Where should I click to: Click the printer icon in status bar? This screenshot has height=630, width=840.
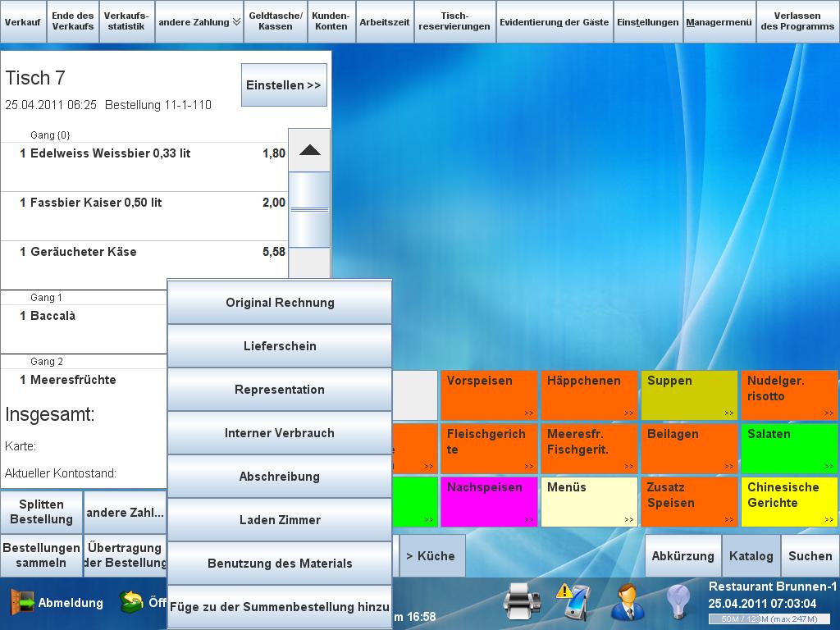click(522, 603)
